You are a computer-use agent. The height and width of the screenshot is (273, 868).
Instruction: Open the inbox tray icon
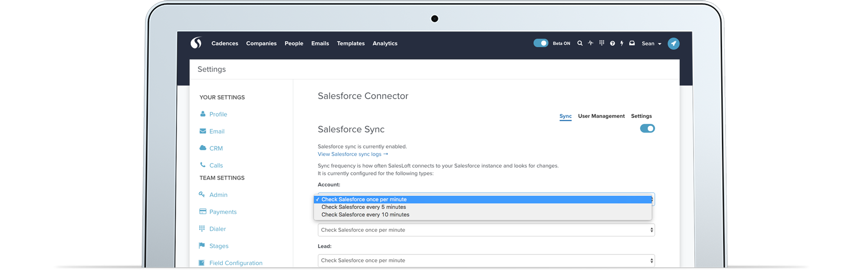pyautogui.click(x=632, y=43)
